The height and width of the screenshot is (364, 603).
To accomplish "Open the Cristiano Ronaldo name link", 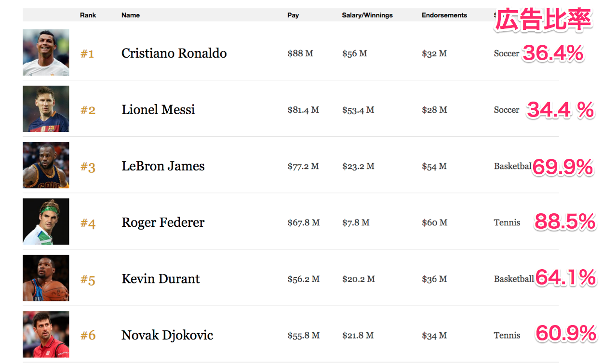I will click(174, 53).
